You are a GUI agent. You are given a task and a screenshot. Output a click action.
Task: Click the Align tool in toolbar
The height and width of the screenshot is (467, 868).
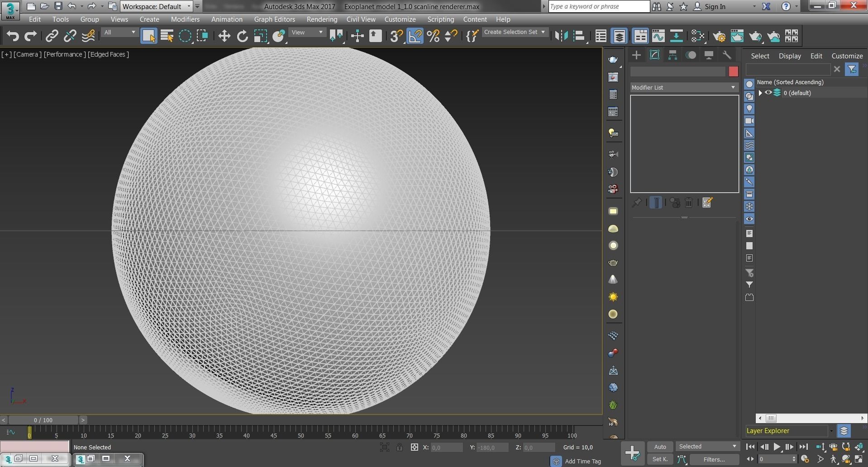580,36
